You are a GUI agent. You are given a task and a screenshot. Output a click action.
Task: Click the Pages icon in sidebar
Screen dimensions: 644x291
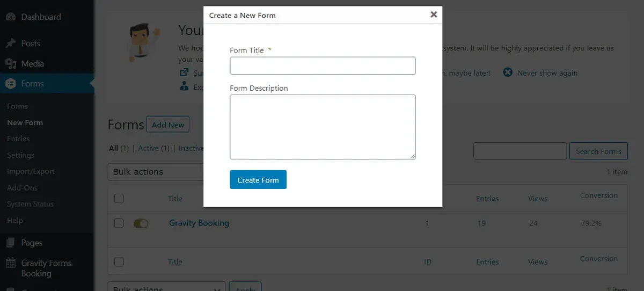[11, 243]
